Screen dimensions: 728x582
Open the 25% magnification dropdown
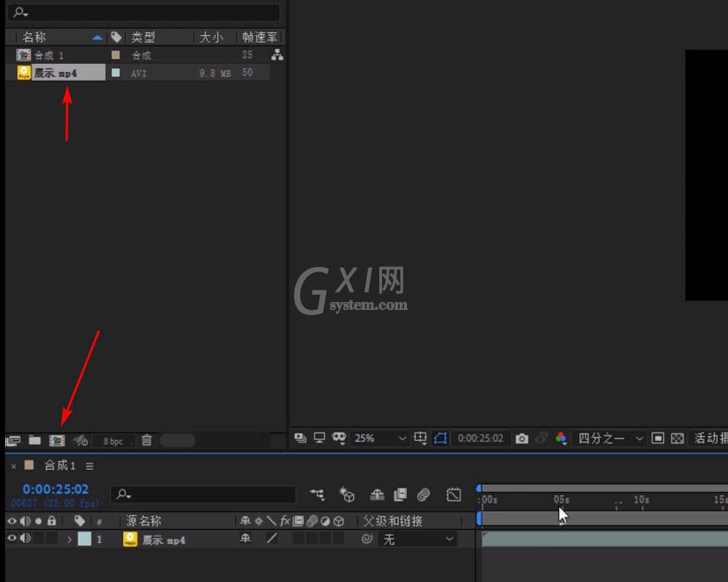click(380, 438)
